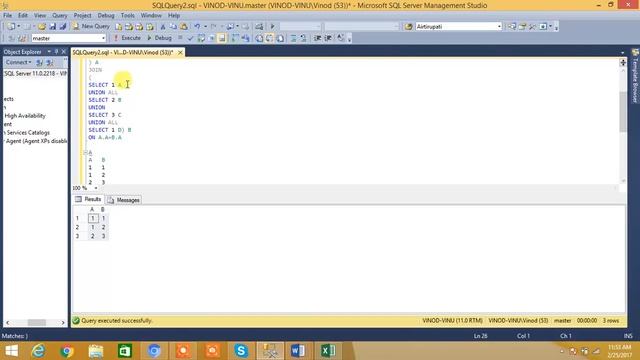Image resolution: width=640 pixels, height=360 pixels.
Task: Open the Airtirupati find combo box
Action: tap(458, 27)
